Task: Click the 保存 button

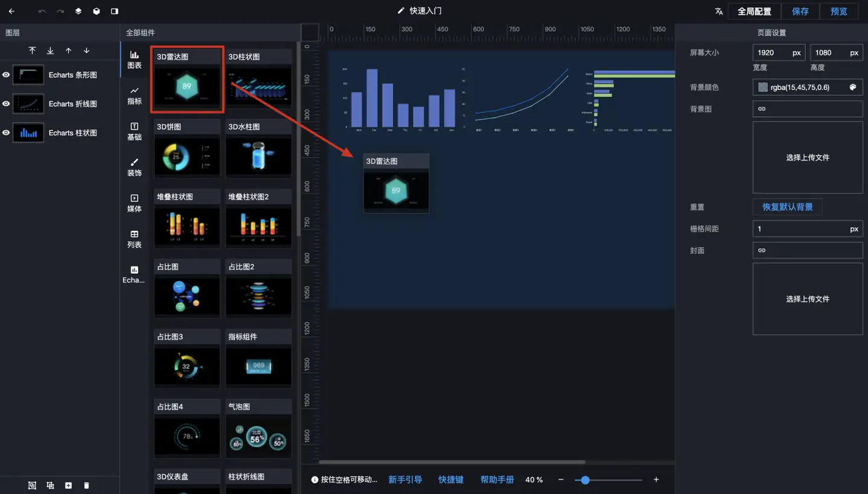Action: [x=800, y=11]
